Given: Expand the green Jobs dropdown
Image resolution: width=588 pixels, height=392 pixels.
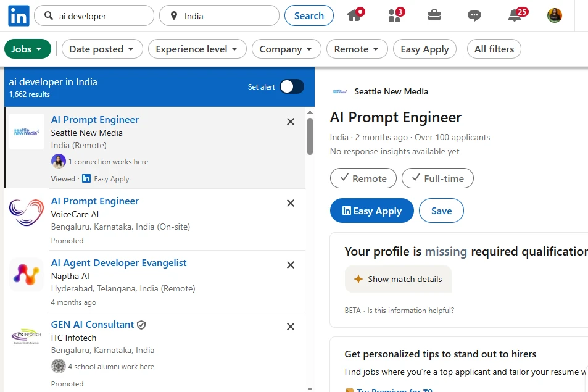Looking at the screenshot, I should 28,49.
